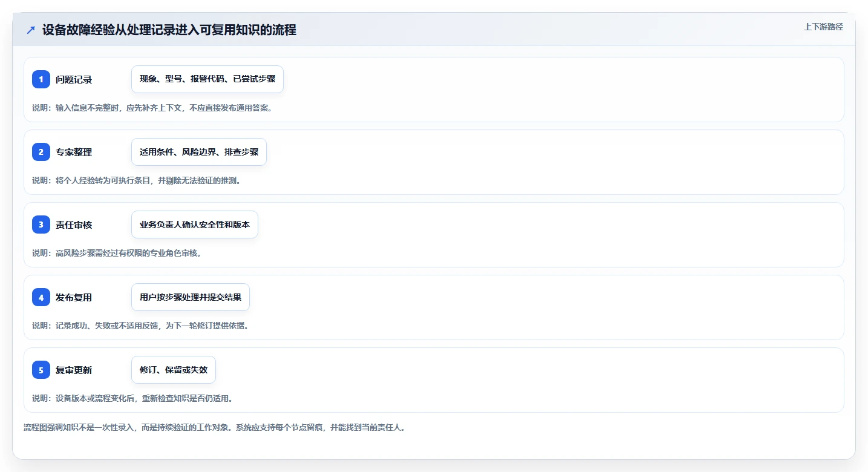Click the 问题记录 step name

click(x=74, y=79)
